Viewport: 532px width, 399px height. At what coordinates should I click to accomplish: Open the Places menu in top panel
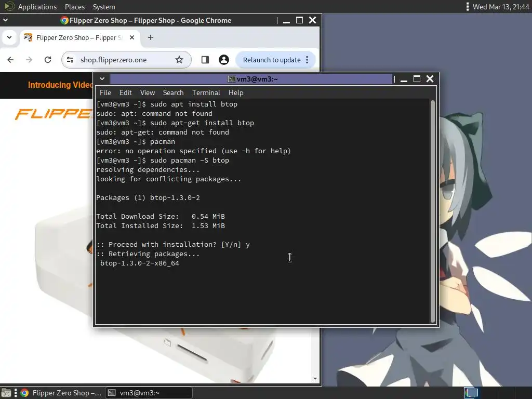75,7
